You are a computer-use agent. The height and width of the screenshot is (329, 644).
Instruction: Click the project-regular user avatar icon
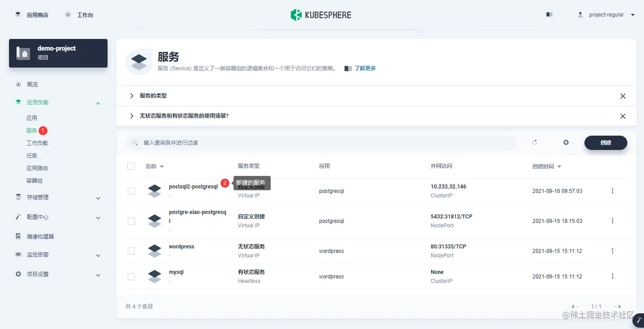tap(580, 15)
